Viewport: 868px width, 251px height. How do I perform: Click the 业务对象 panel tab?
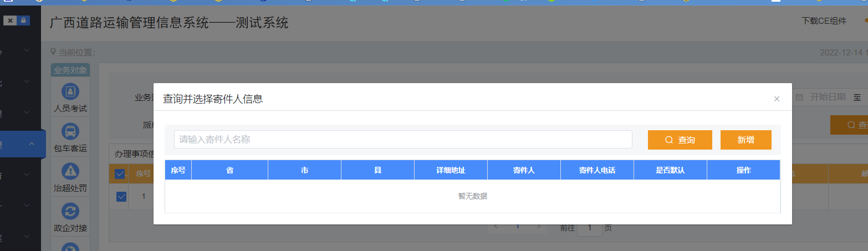pos(70,70)
